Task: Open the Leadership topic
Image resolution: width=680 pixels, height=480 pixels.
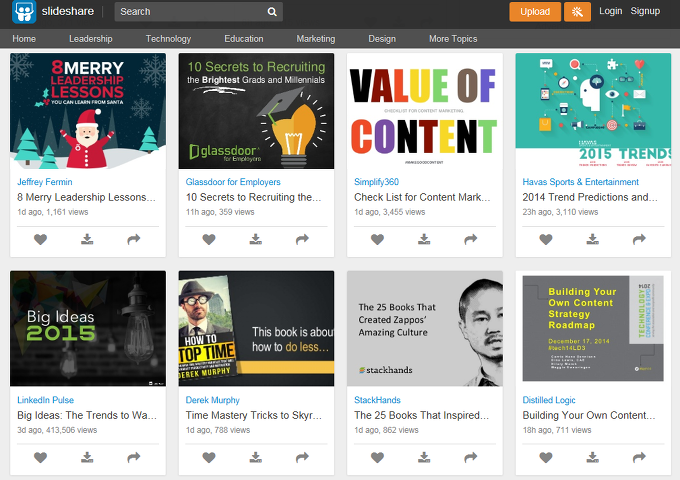Action: (x=91, y=39)
